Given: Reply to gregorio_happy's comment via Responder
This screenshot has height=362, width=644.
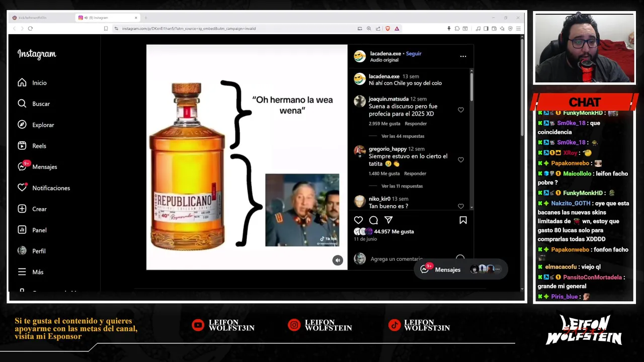Looking at the screenshot, I should [x=415, y=173].
